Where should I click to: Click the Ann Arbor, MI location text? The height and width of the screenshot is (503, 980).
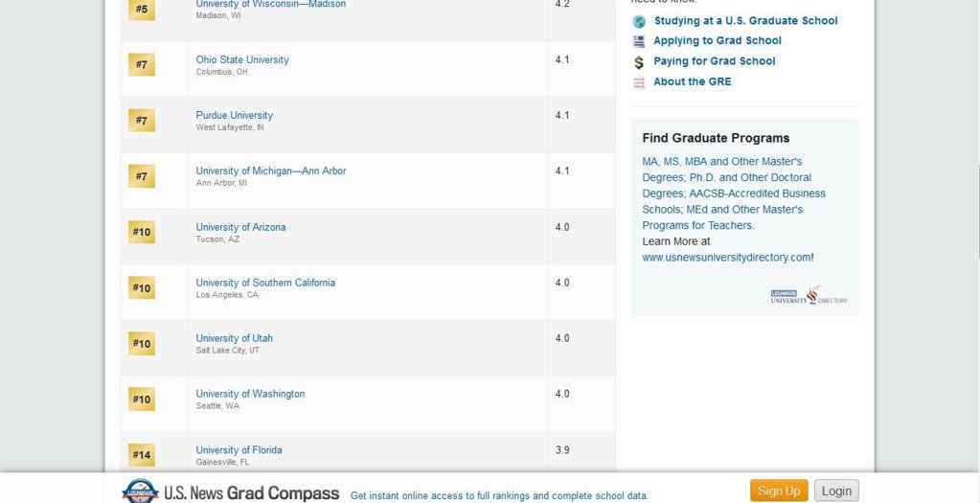click(221, 184)
